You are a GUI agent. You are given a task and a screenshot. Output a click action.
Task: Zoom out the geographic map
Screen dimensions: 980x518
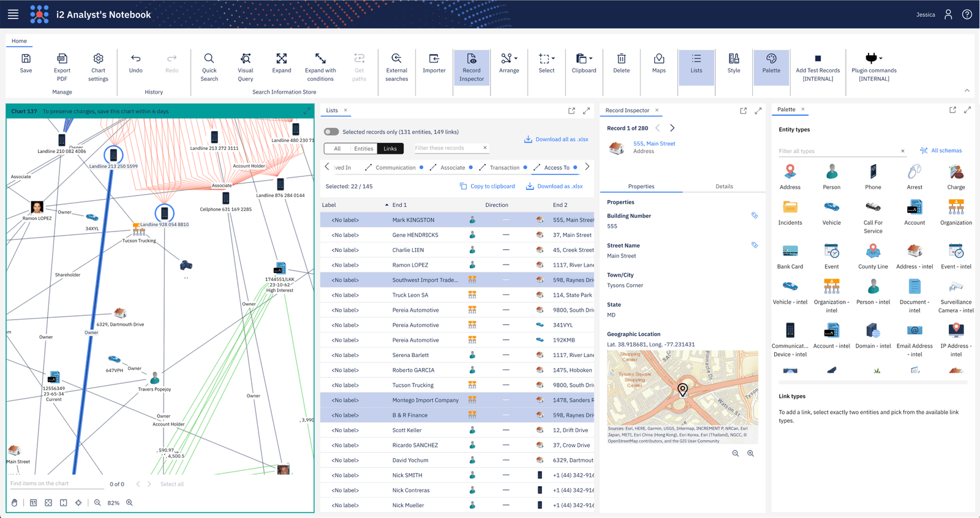click(x=736, y=454)
